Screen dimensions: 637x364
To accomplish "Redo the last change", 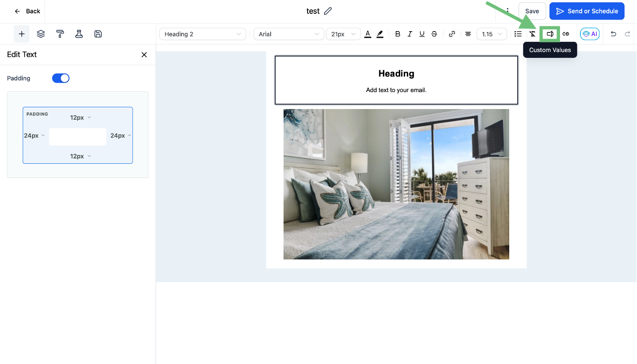I will [628, 34].
